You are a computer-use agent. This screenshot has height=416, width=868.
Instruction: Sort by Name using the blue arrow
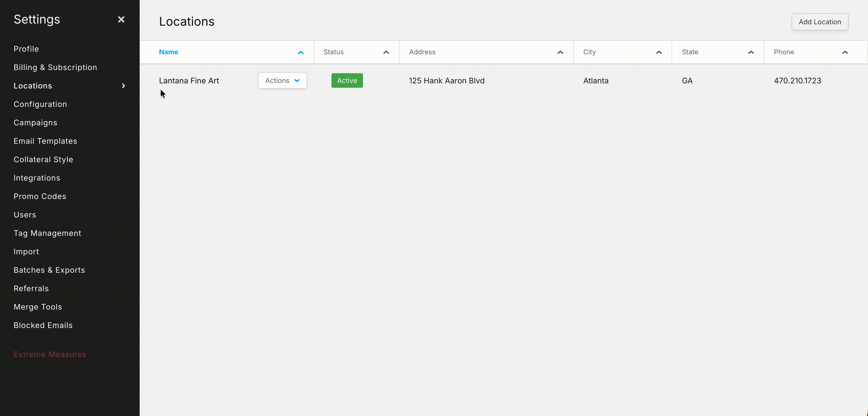pyautogui.click(x=301, y=53)
